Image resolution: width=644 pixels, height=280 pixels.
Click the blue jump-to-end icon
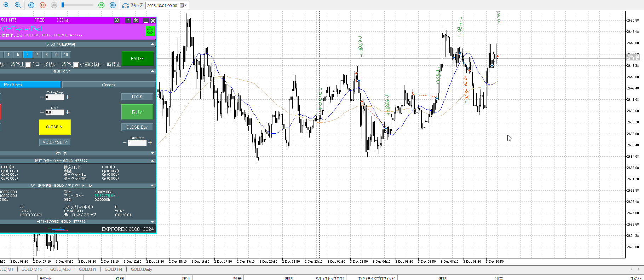[x=113, y=5]
